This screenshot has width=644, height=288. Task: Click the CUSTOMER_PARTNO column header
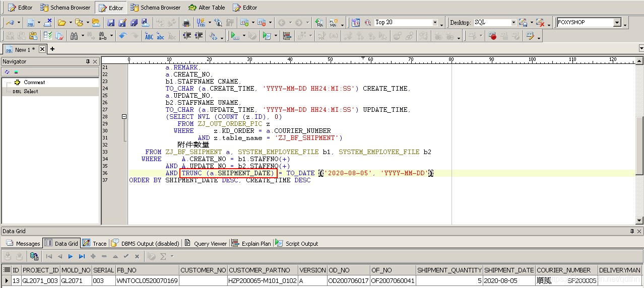263,270
